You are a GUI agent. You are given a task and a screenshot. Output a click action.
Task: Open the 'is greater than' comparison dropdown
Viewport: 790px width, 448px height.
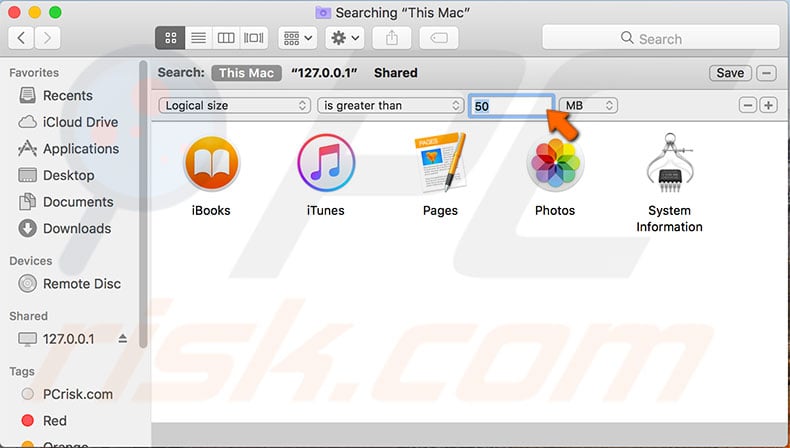click(390, 105)
